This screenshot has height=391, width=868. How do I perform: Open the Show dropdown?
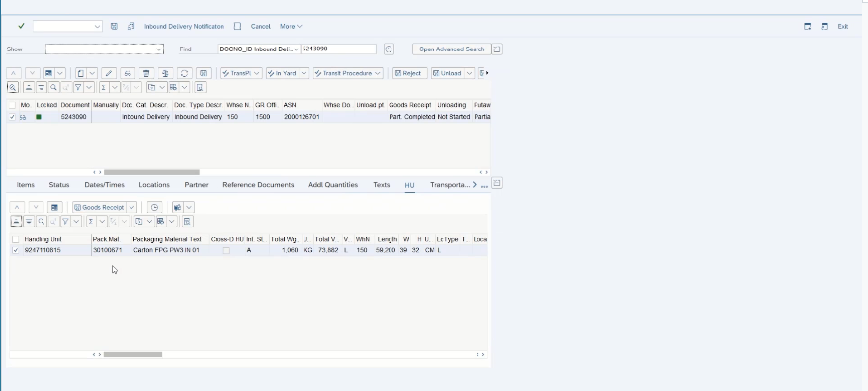(x=159, y=49)
